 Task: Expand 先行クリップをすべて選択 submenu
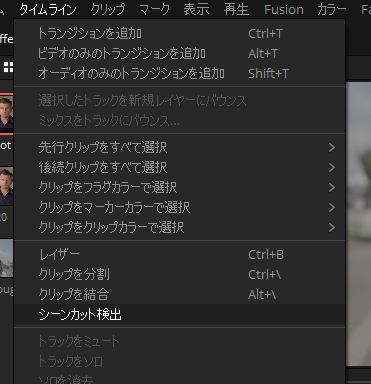[x=180, y=147]
